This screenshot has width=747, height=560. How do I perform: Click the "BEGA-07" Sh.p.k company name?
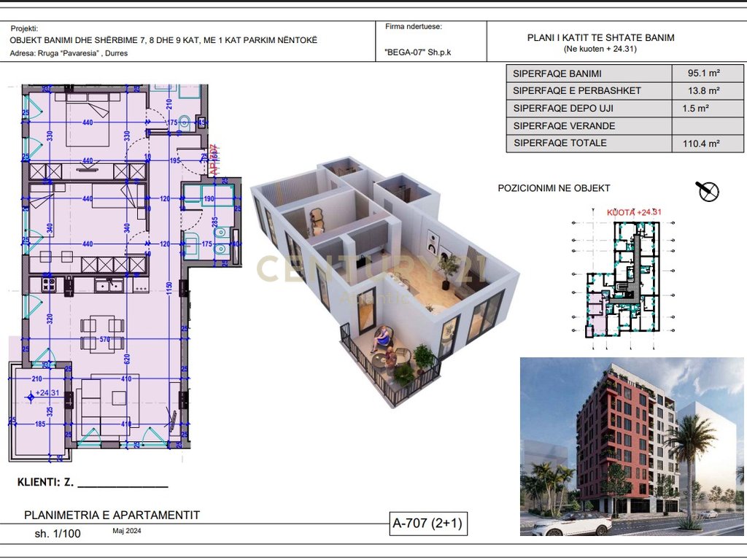(418, 53)
